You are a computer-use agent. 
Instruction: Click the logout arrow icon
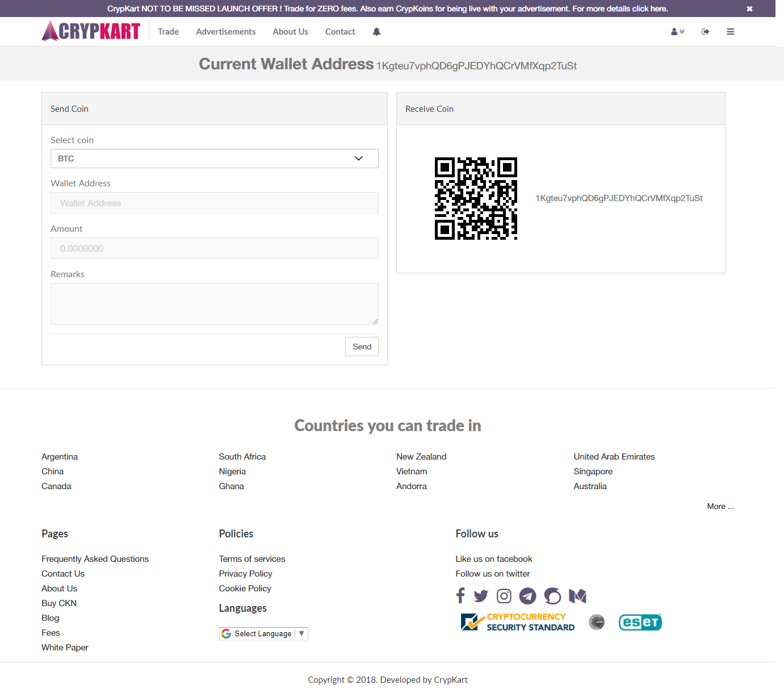click(x=705, y=32)
